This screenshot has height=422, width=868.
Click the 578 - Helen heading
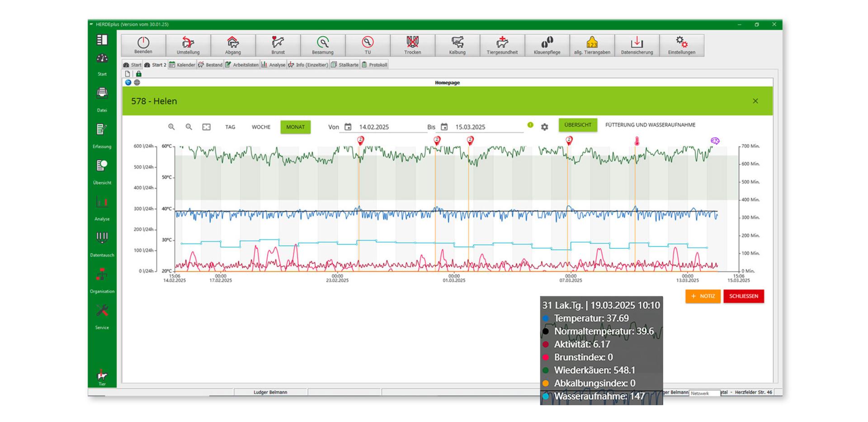pyautogui.click(x=154, y=101)
